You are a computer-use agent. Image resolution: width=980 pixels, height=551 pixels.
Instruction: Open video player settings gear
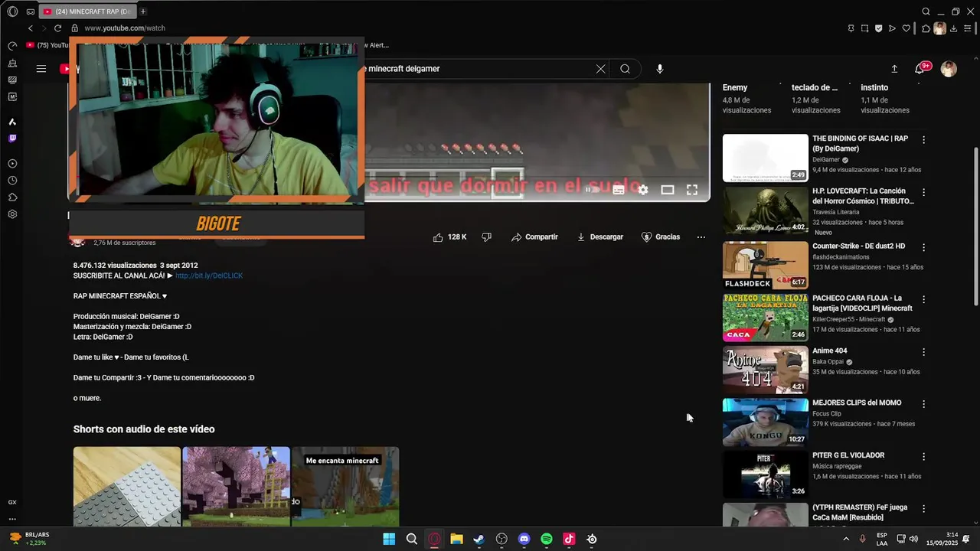[x=643, y=190]
